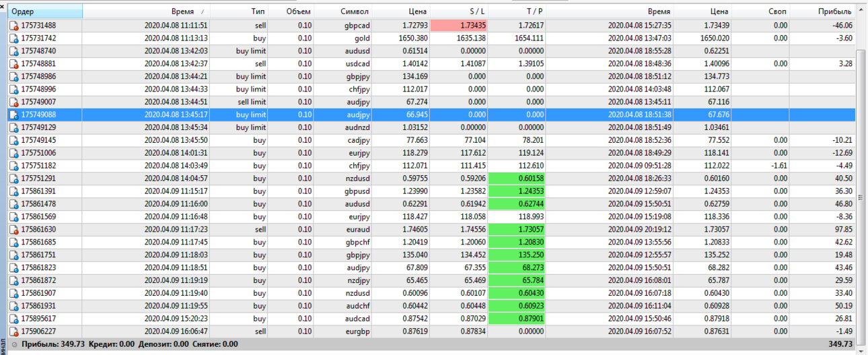The height and width of the screenshot is (355, 868).
Task: Select the green T/P cell 135.250
Action: [517, 255]
